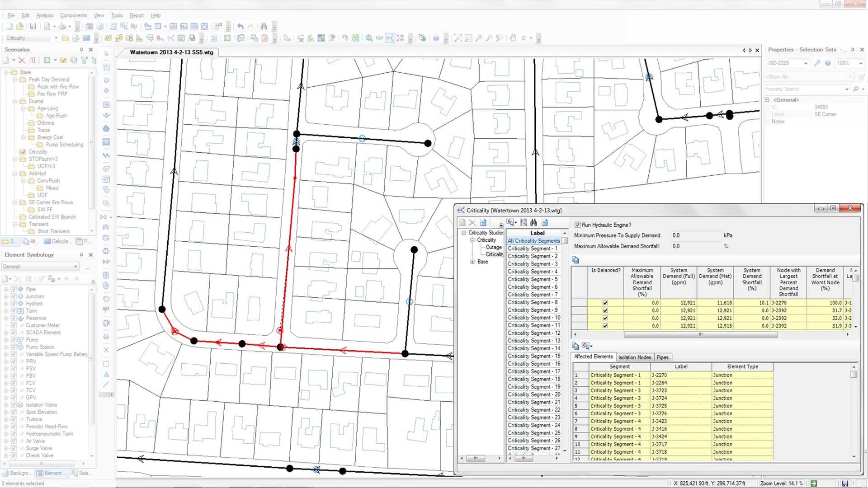Toggle Is Balanced checkbox for segment row 4

(605, 325)
